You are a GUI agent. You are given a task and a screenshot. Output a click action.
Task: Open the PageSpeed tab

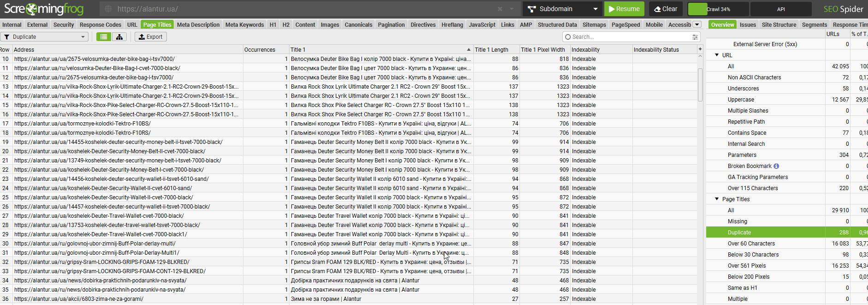click(x=626, y=25)
